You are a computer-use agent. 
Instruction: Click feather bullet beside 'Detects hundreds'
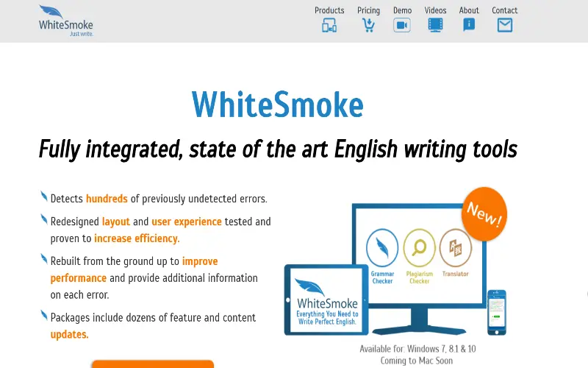coord(44,196)
